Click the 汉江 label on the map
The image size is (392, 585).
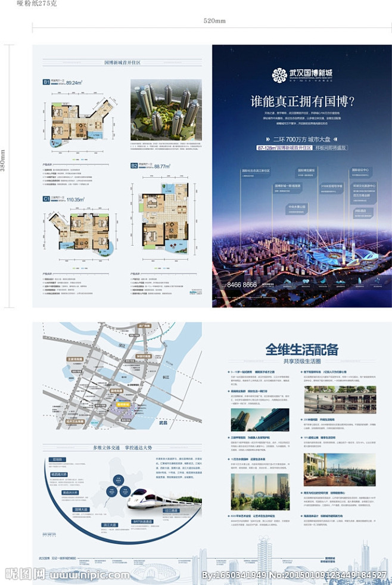(122, 345)
